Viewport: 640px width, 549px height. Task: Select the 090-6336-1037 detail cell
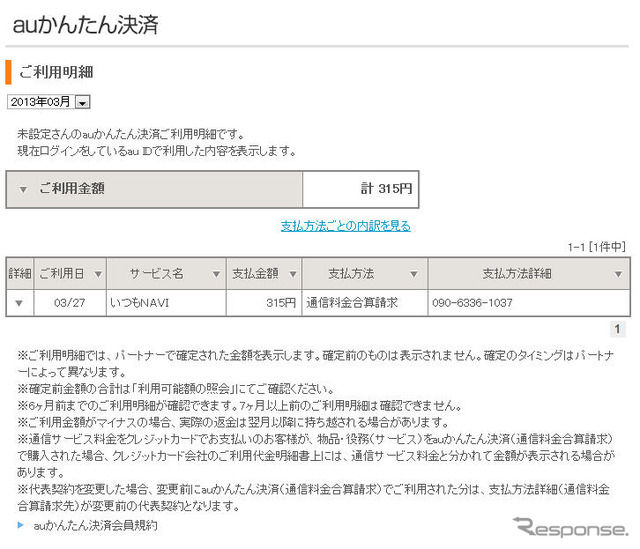click(x=529, y=303)
